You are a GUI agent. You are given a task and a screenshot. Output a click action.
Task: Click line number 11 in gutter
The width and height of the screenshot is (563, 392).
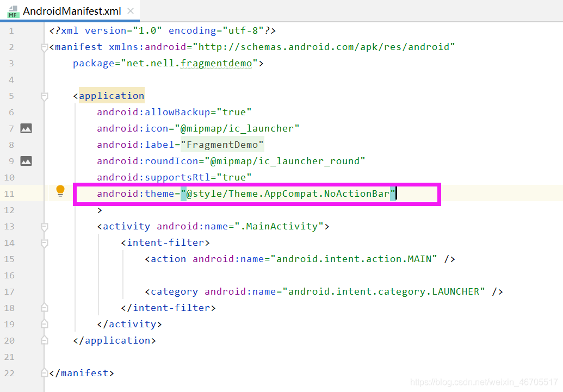point(9,194)
